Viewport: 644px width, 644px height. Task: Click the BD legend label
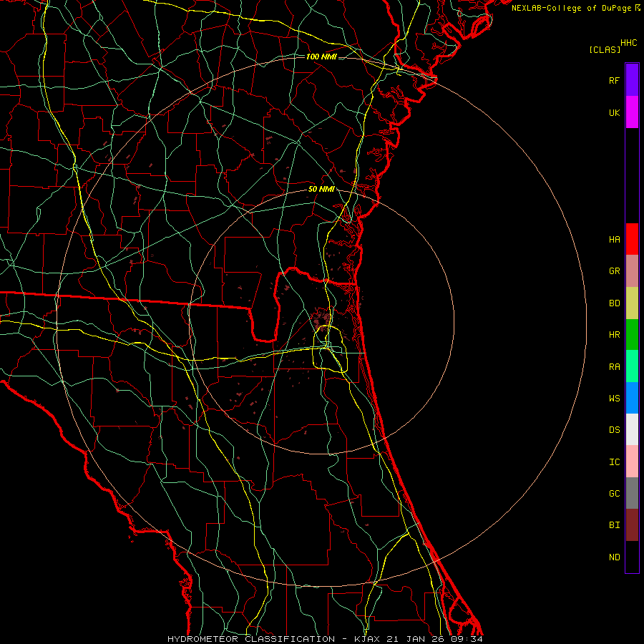click(614, 303)
